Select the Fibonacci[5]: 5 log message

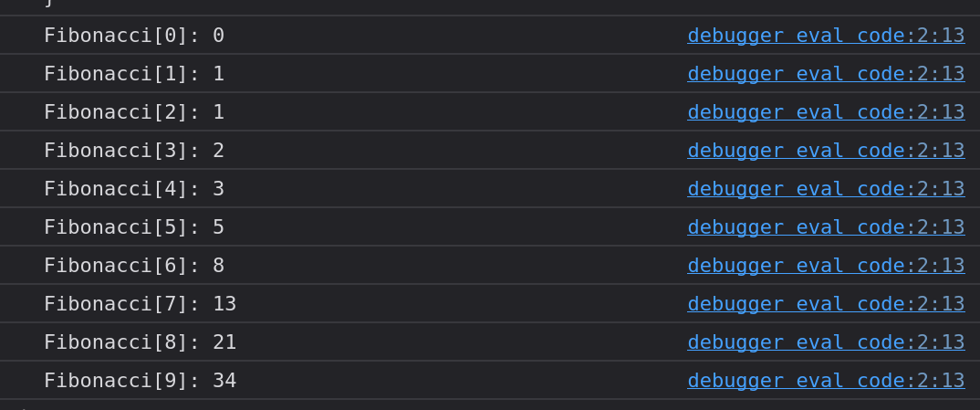click(x=134, y=226)
